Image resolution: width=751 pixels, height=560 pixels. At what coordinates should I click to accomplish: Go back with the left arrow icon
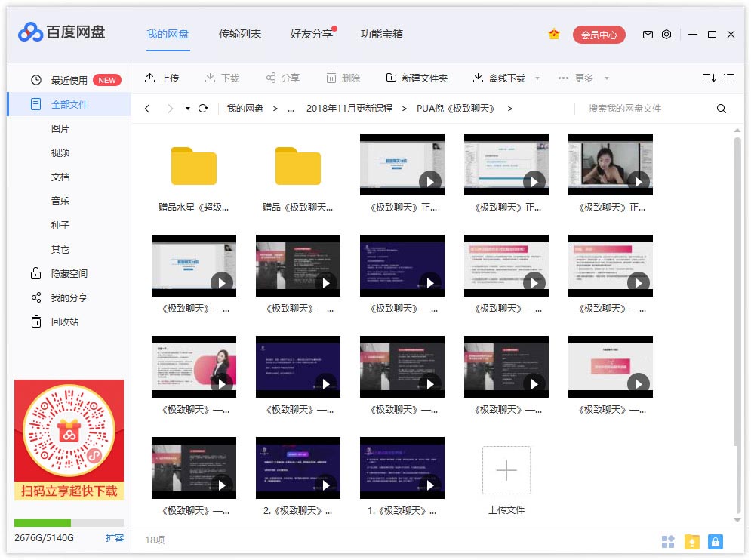pos(148,109)
